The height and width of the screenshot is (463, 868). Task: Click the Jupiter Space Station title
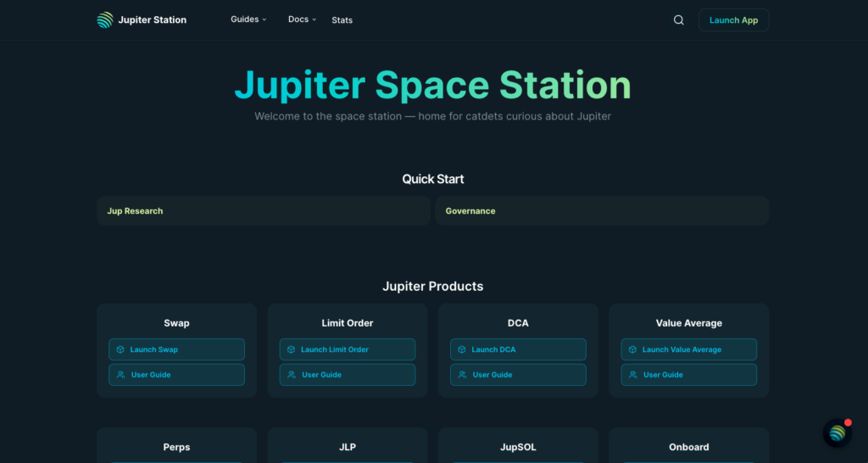point(433,86)
